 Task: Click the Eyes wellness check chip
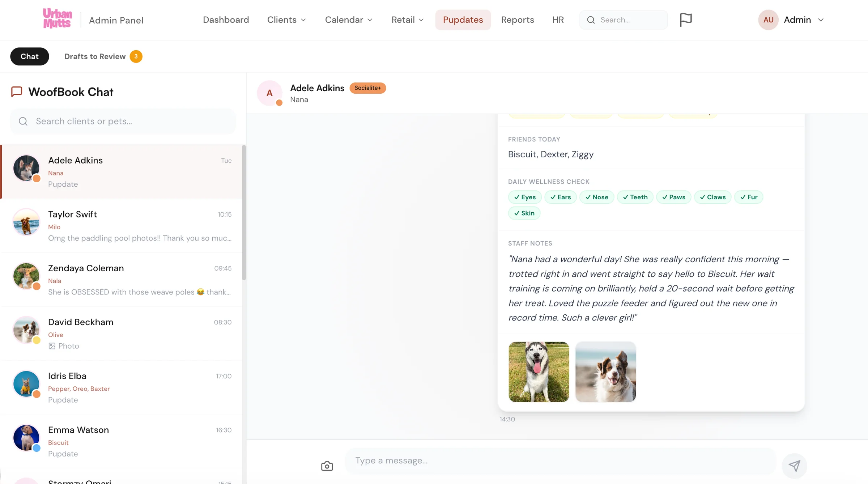coord(525,197)
